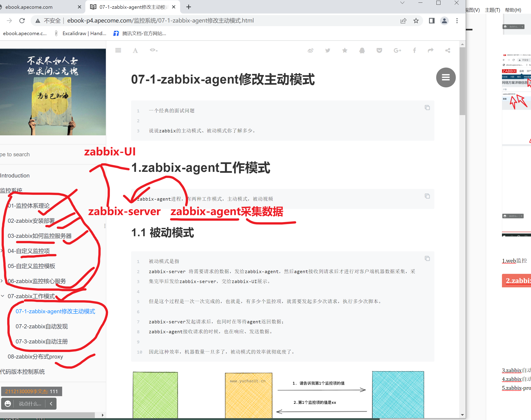This screenshot has height=420, width=531.
Task: Open the 08-zabbix分布式proxy chapter
Action: 35,356
